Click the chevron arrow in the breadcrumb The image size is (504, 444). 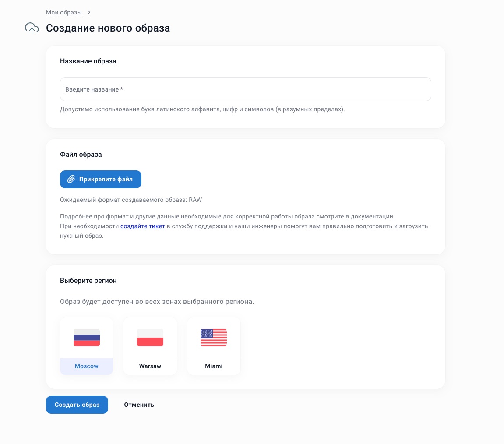pos(88,12)
